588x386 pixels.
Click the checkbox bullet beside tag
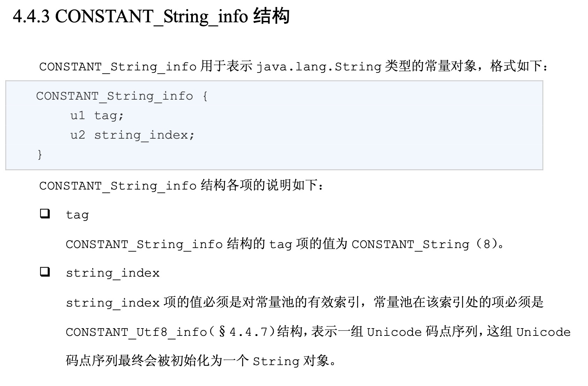coord(45,214)
